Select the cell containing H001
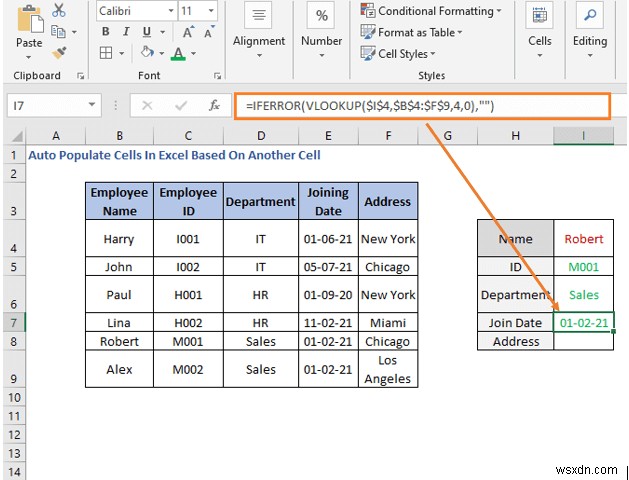 point(188,295)
